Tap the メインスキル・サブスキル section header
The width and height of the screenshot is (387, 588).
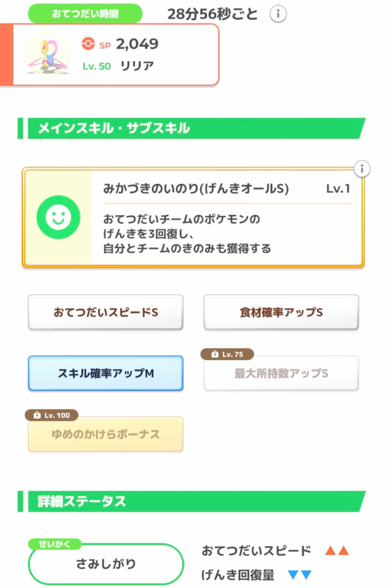tap(191, 129)
